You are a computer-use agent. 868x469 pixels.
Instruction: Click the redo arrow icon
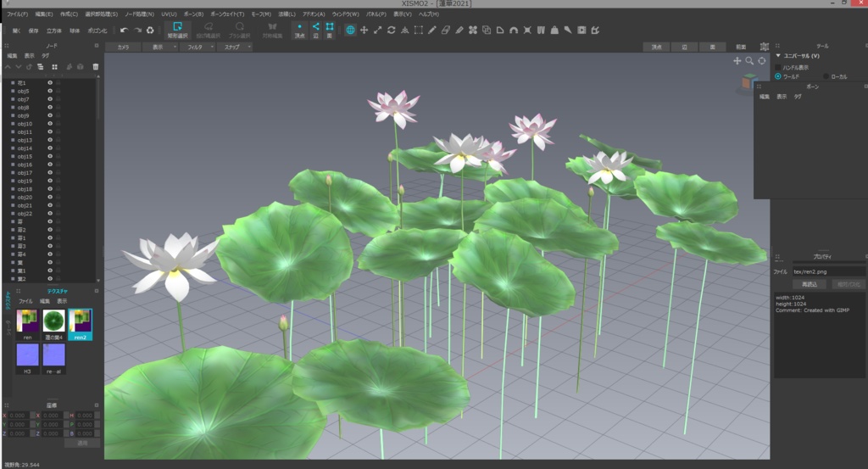138,30
